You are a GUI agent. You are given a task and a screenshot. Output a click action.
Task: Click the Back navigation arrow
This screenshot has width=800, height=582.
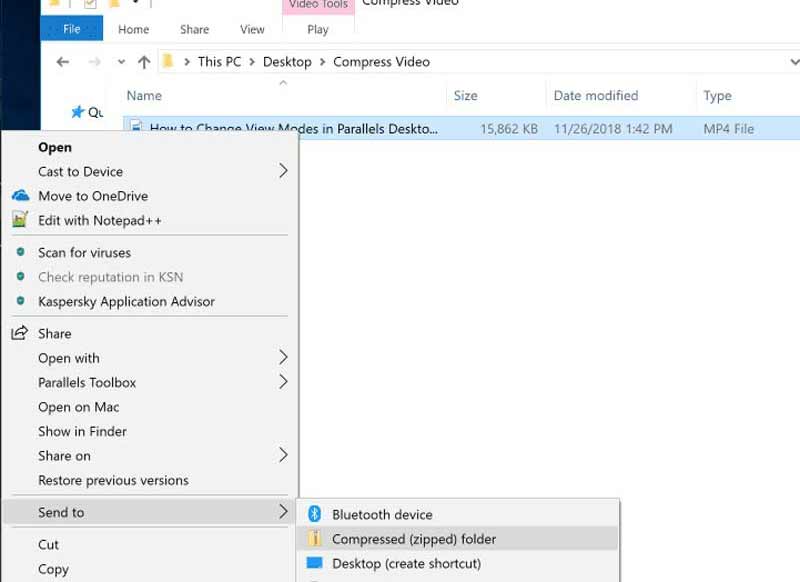63,62
